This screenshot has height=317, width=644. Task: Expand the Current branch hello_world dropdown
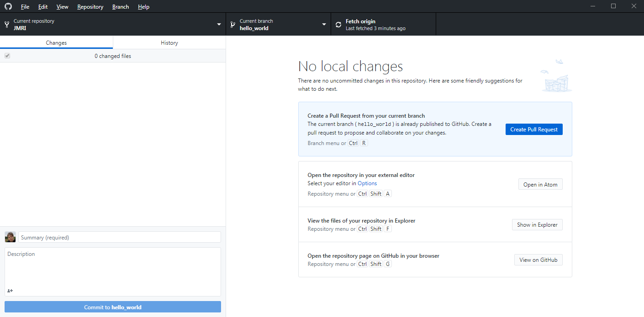(x=324, y=25)
